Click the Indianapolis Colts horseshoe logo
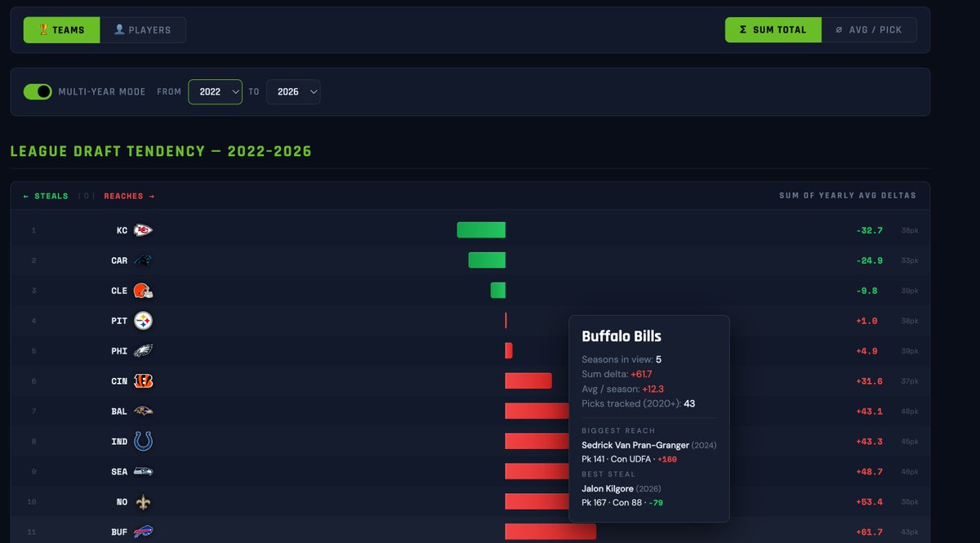Viewport: 980px width, 543px height. coord(143,442)
